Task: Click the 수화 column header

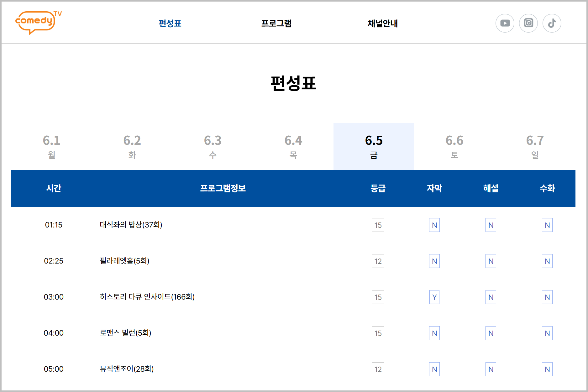Action: pyautogui.click(x=547, y=188)
